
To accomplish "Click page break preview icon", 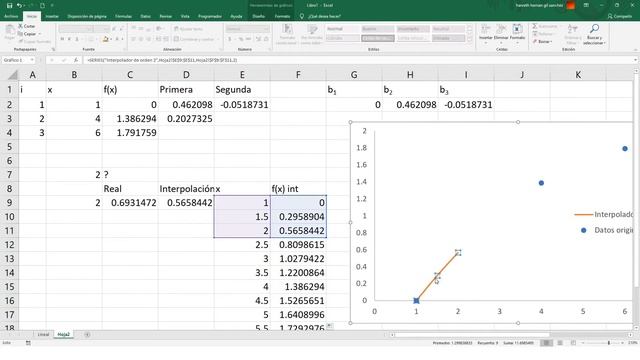I will click(573, 343).
